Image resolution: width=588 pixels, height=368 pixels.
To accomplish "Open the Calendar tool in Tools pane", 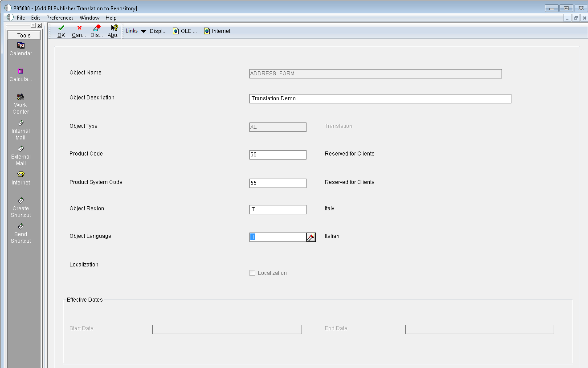I will (x=21, y=49).
